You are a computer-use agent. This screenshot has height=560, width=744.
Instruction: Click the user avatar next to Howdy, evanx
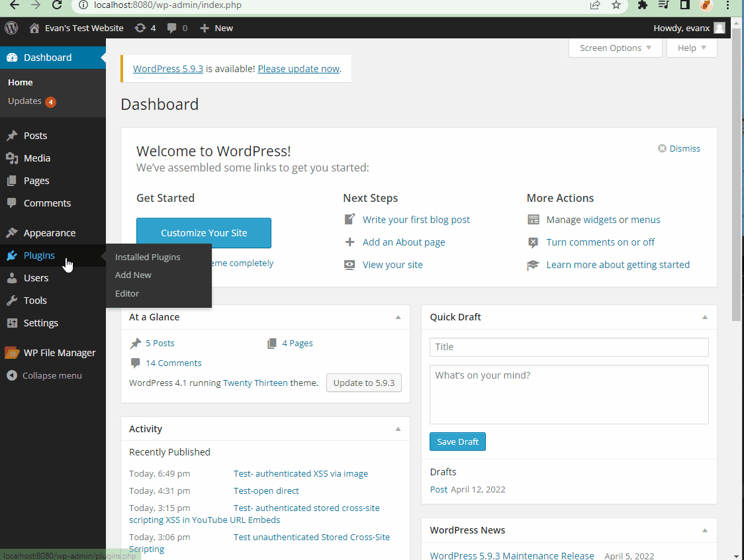(720, 28)
